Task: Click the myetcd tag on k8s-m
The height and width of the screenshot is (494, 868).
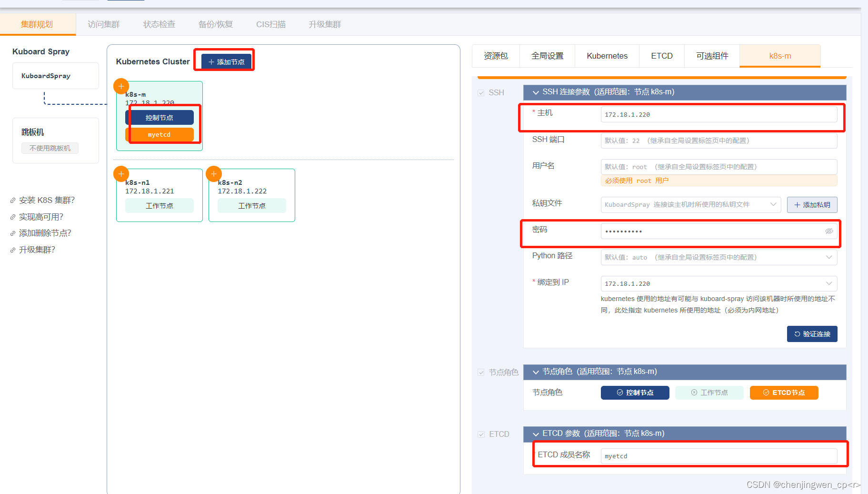Action: coord(160,135)
